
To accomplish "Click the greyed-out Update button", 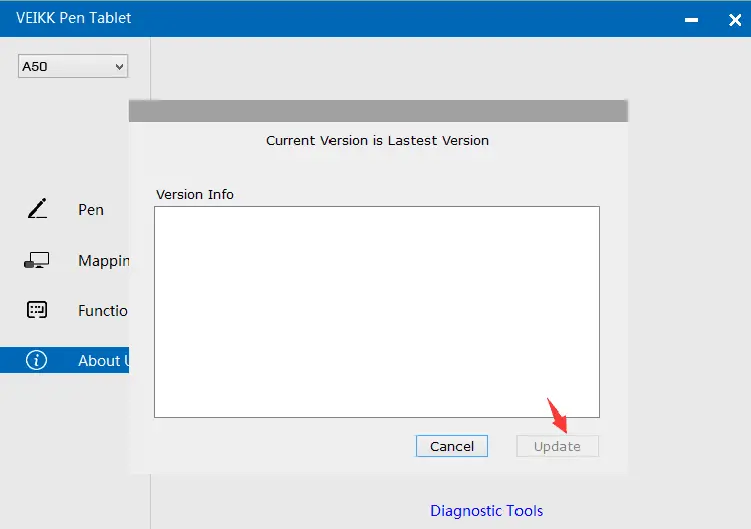I will 557,446.
